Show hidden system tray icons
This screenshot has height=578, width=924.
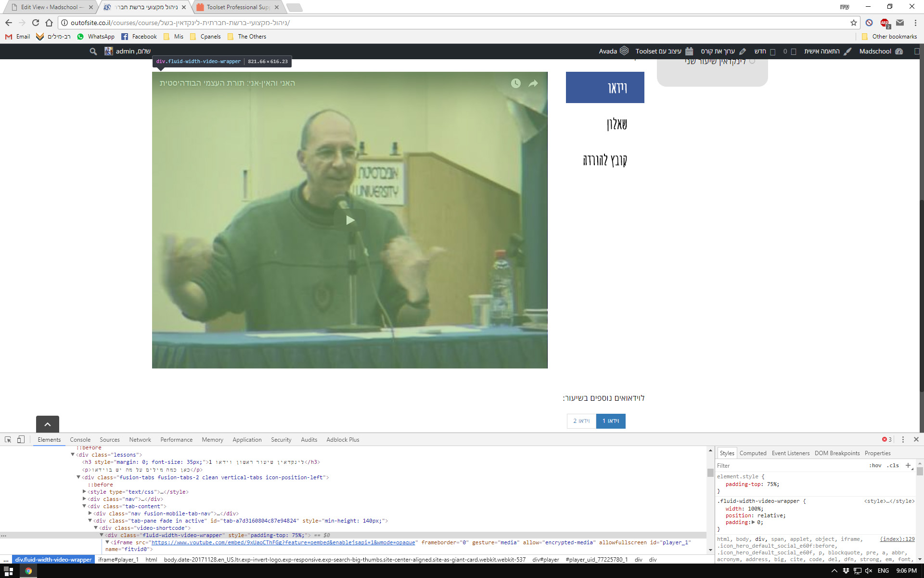834,571
